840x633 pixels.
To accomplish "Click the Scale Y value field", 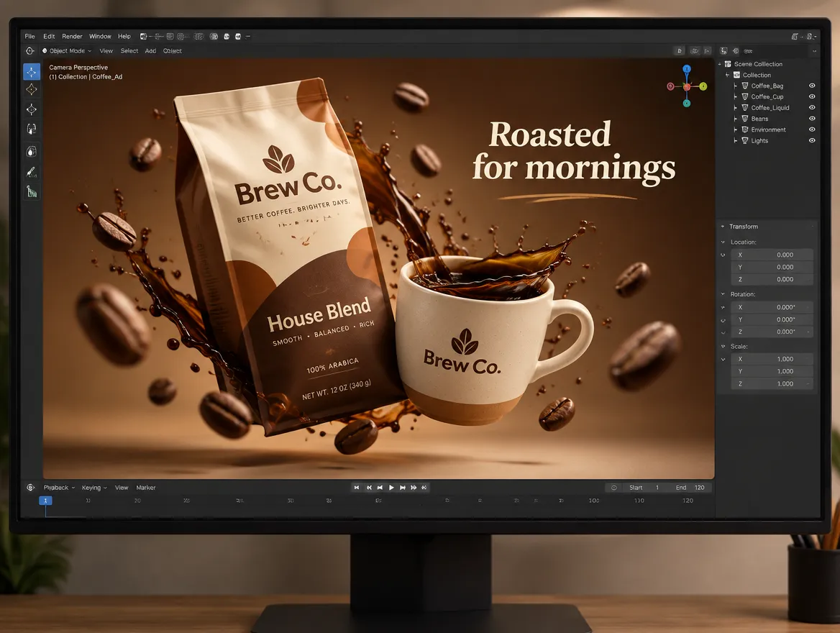I will tap(772, 371).
